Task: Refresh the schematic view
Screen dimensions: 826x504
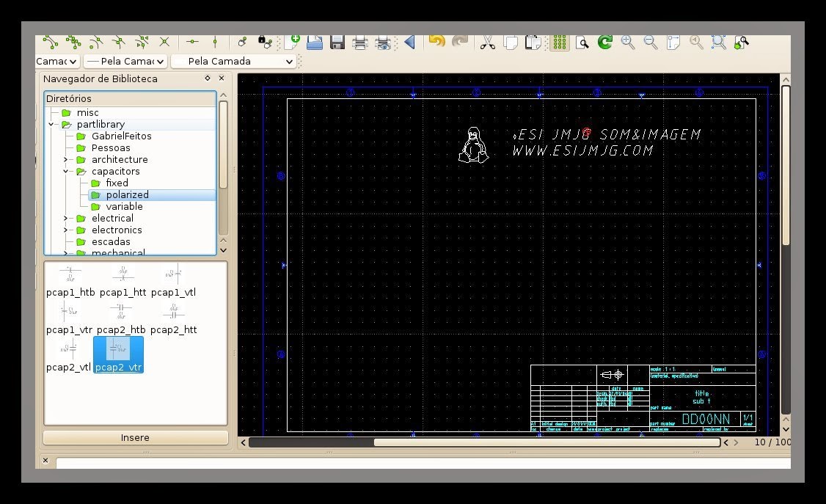Action: click(604, 42)
